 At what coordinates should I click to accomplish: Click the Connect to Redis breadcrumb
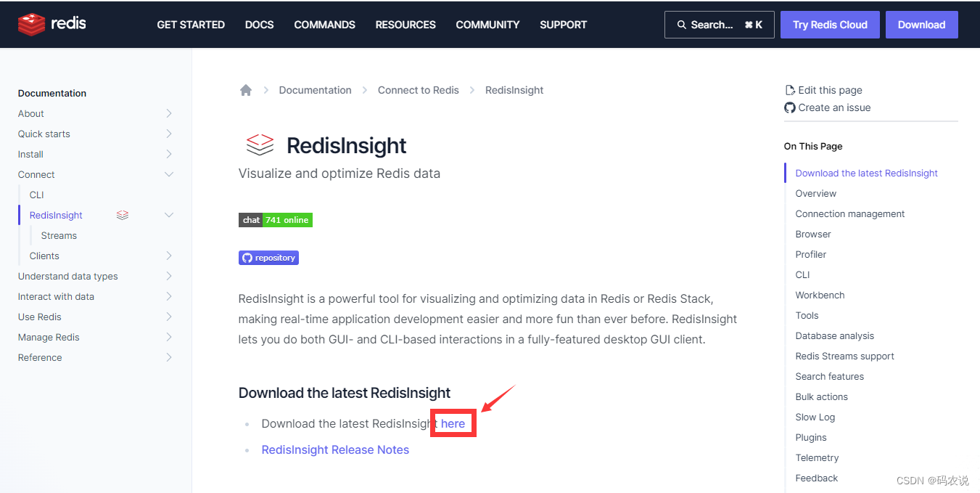[419, 90]
